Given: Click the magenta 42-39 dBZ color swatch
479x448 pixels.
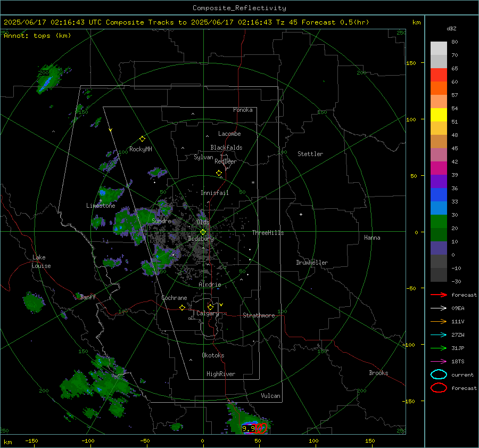Looking at the screenshot, I should tap(439, 168).
